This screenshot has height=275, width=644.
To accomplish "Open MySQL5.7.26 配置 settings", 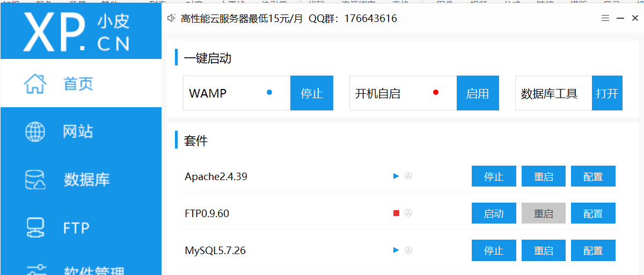I will (x=593, y=250).
